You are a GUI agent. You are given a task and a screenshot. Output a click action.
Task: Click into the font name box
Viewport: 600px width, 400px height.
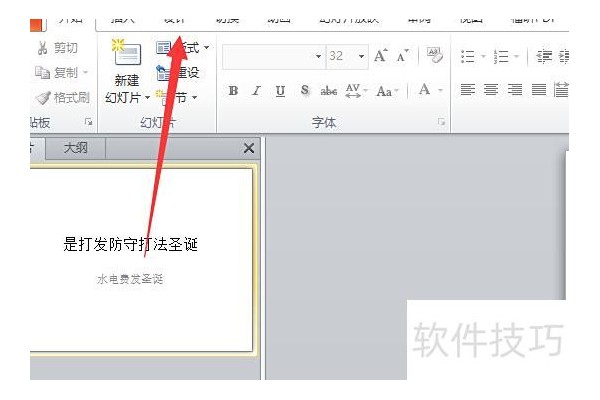click(269, 57)
